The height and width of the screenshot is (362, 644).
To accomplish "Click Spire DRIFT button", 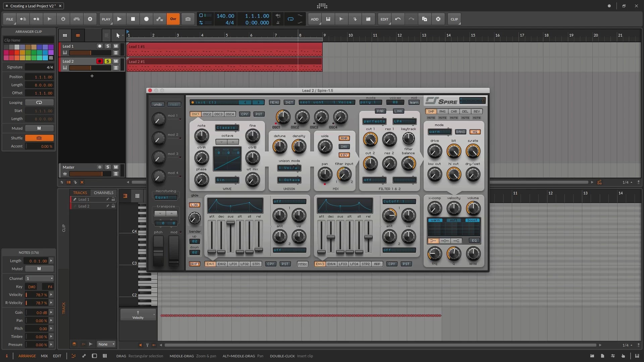I will click(x=195, y=264).
